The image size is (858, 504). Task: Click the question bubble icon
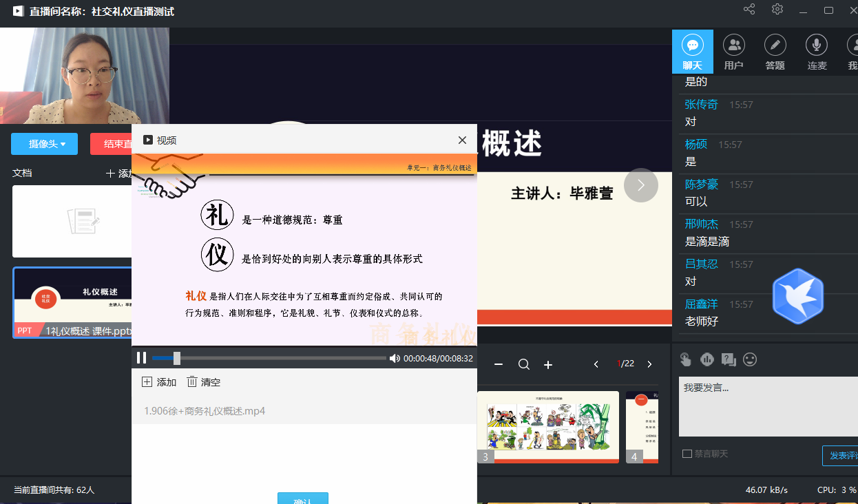tap(728, 359)
